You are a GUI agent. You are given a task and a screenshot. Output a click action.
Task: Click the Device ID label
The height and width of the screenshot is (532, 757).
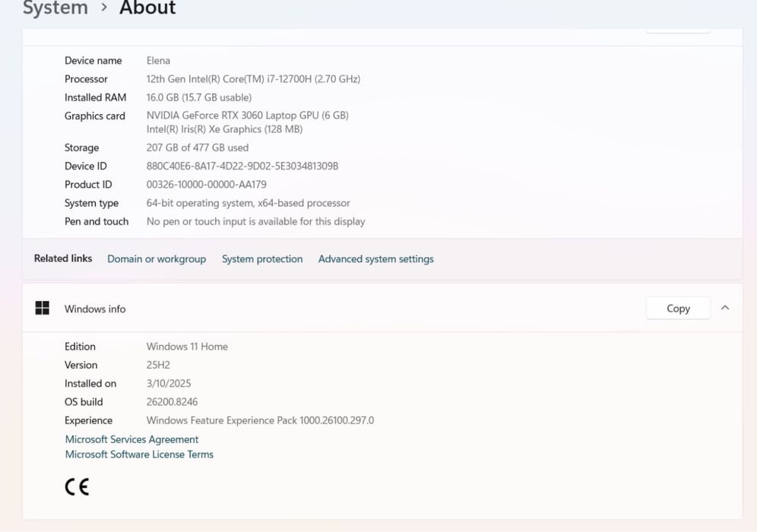(85, 166)
